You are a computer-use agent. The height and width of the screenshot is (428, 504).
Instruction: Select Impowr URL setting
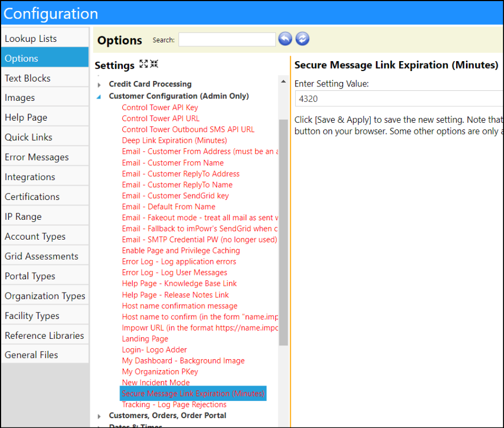[x=200, y=328]
